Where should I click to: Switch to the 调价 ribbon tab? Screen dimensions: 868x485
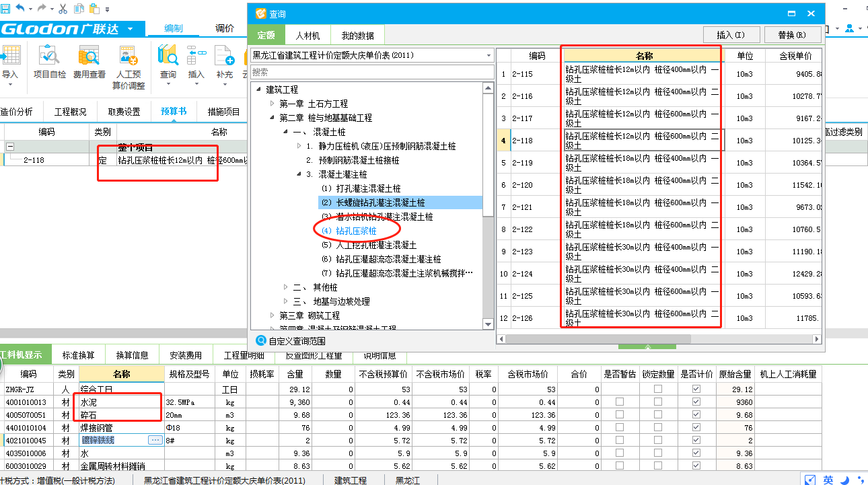pos(225,28)
